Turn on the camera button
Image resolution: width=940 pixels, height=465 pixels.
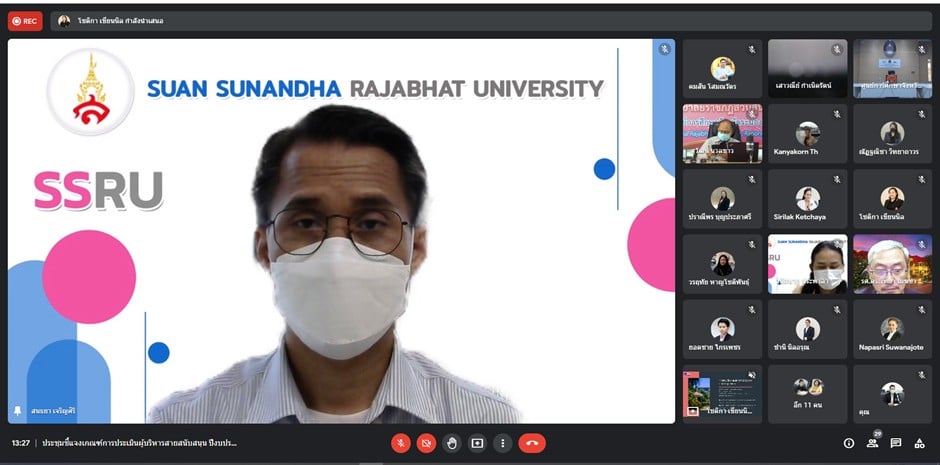tap(426, 443)
